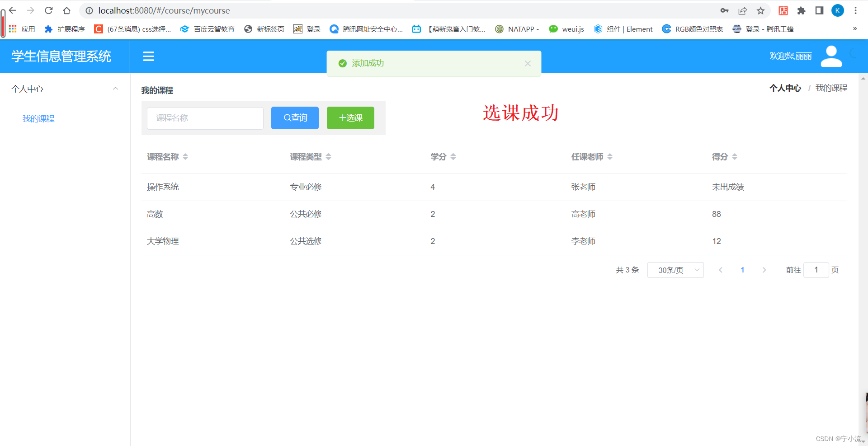This screenshot has height=446, width=868.
Task: Open the 30条/页 page size dropdown
Action: (675, 270)
